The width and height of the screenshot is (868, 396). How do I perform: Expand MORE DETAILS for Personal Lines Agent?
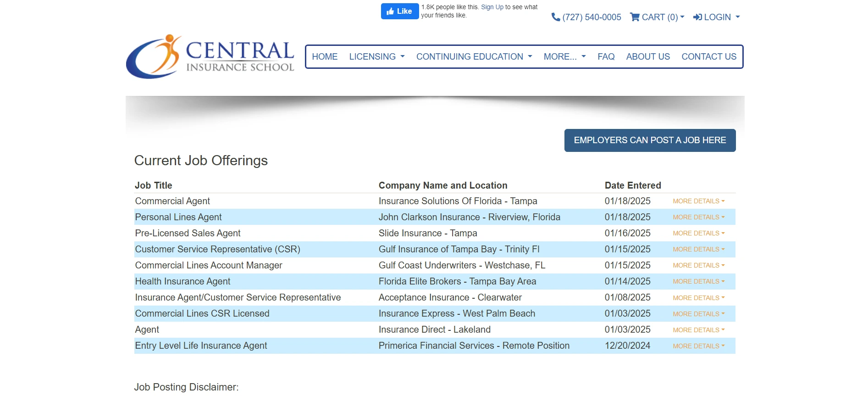[x=699, y=217]
